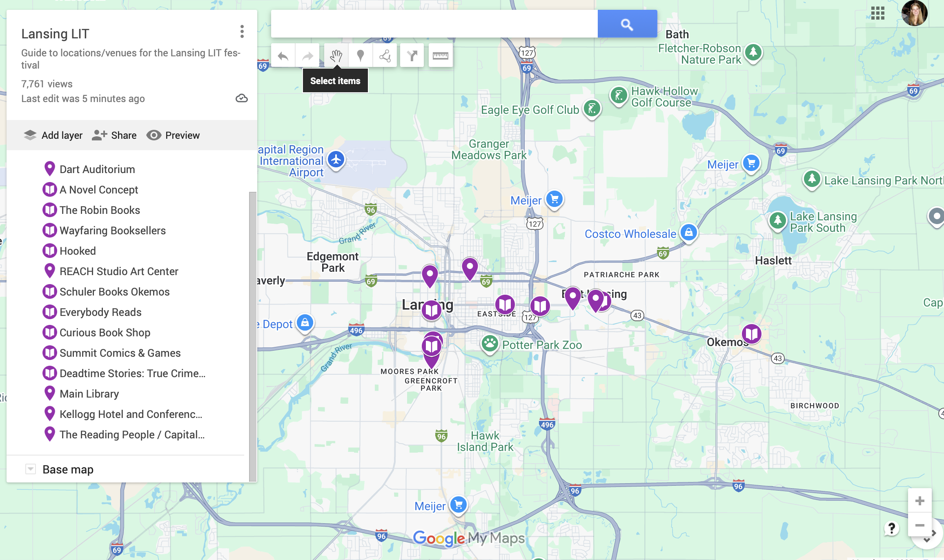Click the map search input field
Screen dimensions: 944x560
pos(434,24)
